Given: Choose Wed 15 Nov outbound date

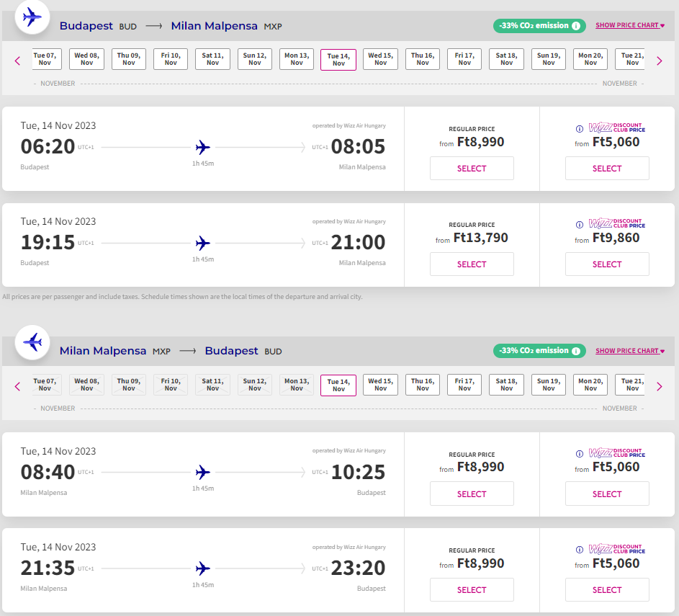Looking at the screenshot, I should [x=381, y=59].
